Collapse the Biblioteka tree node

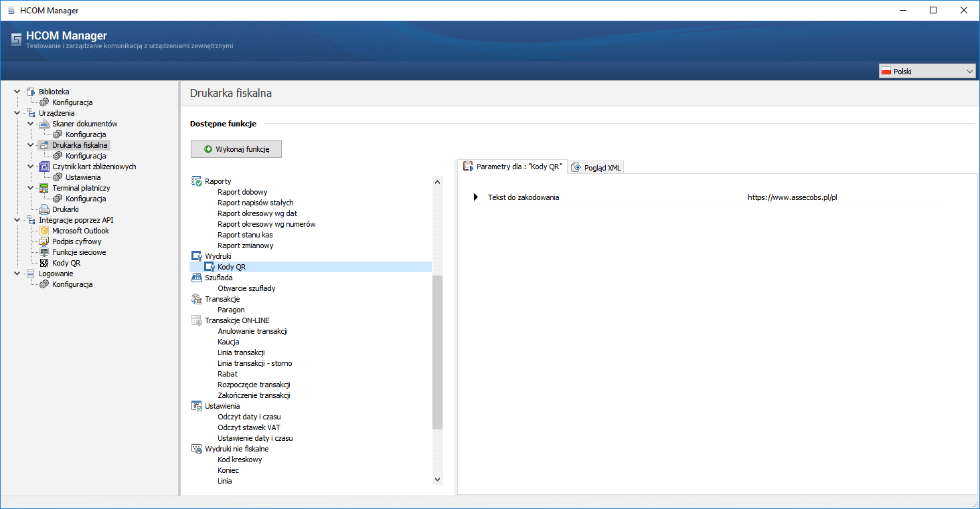pos(17,92)
